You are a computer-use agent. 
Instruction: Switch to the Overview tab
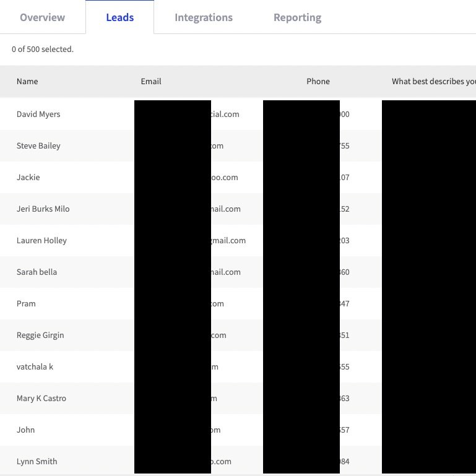click(x=43, y=17)
